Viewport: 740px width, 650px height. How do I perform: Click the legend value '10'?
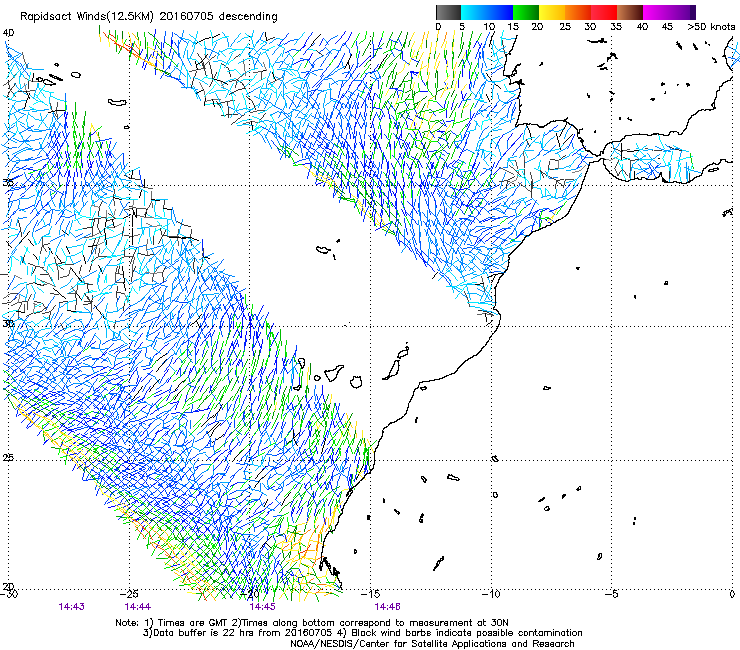[489, 27]
